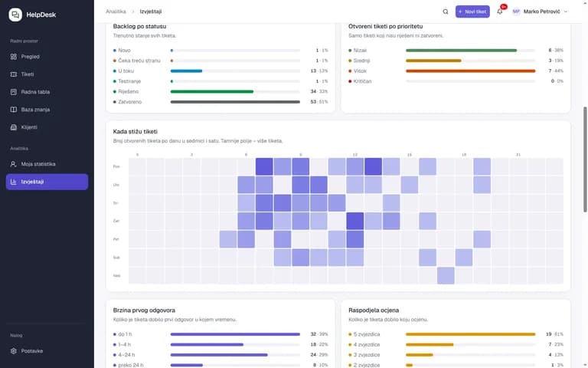Image resolution: width=588 pixels, height=368 pixels.
Task: Click the 'Brzina prvog odgovora' heading
Action: click(x=144, y=310)
